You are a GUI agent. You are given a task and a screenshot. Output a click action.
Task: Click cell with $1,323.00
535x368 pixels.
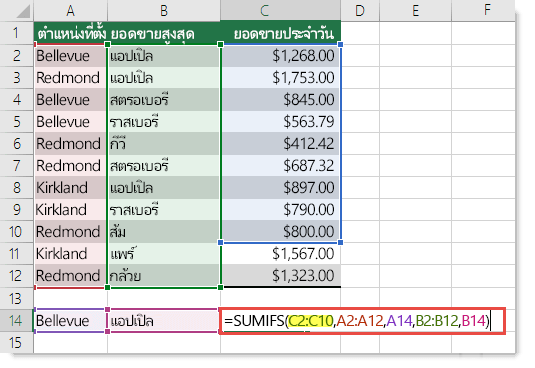(x=280, y=276)
